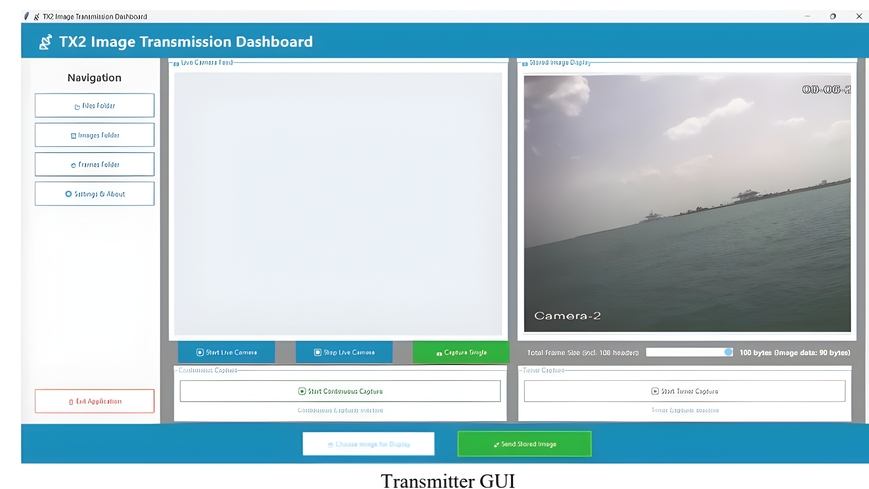Screen dimensions: 869x489
Task: Open the Files Folder navigation button
Action: [x=94, y=105]
